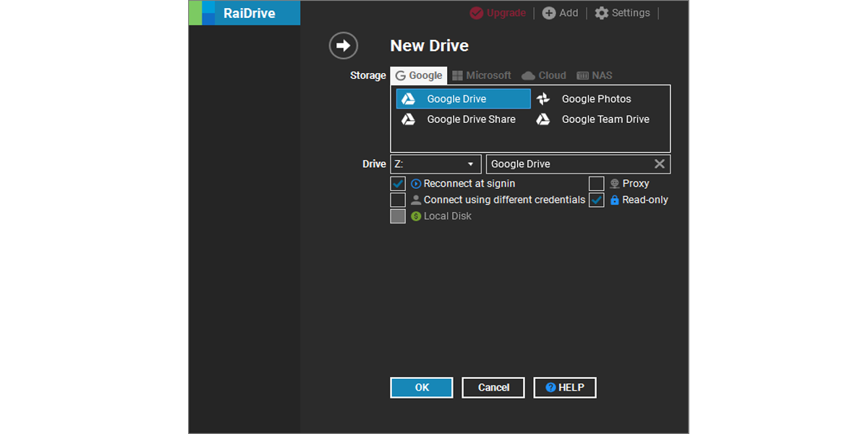
Task: Click the Proxy globe icon
Action: click(x=615, y=183)
